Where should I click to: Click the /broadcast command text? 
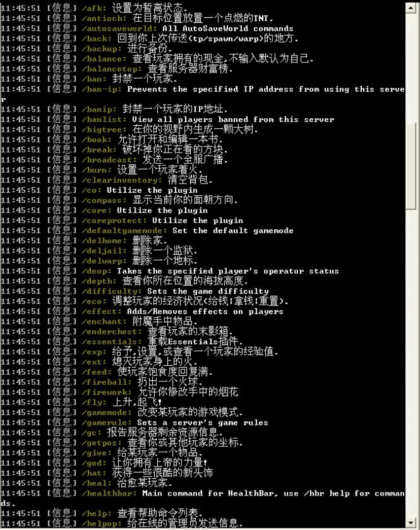click(x=109, y=160)
